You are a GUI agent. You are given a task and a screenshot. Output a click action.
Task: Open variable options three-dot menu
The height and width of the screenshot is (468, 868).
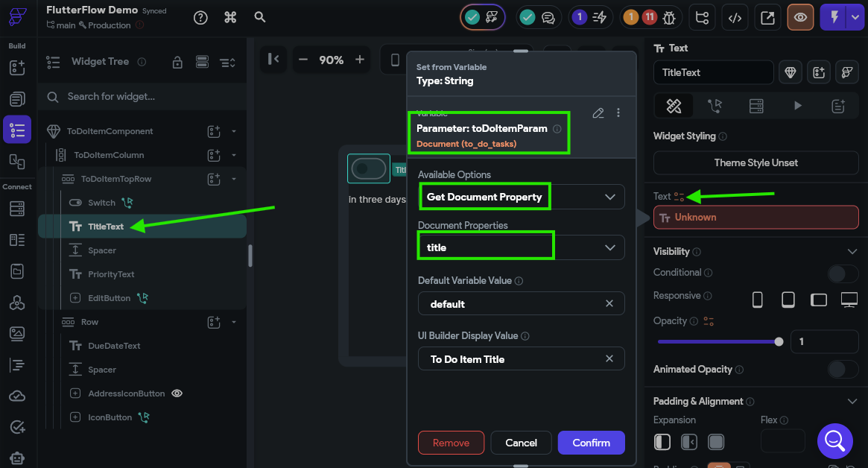pyautogui.click(x=618, y=113)
